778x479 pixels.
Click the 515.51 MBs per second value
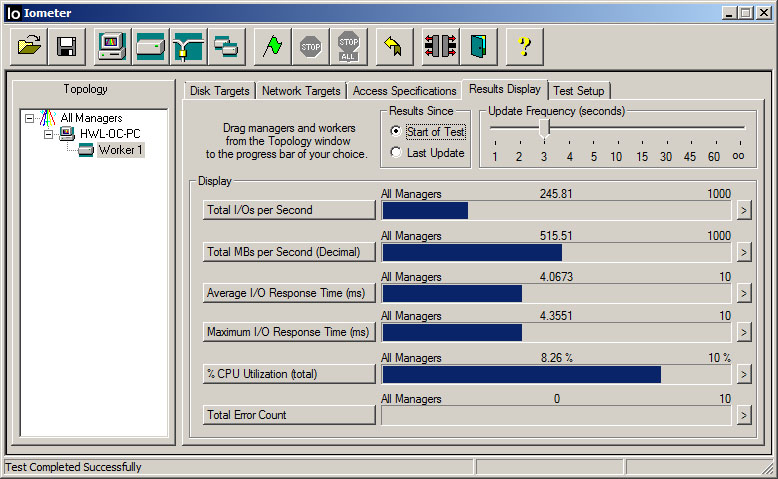tap(556, 236)
